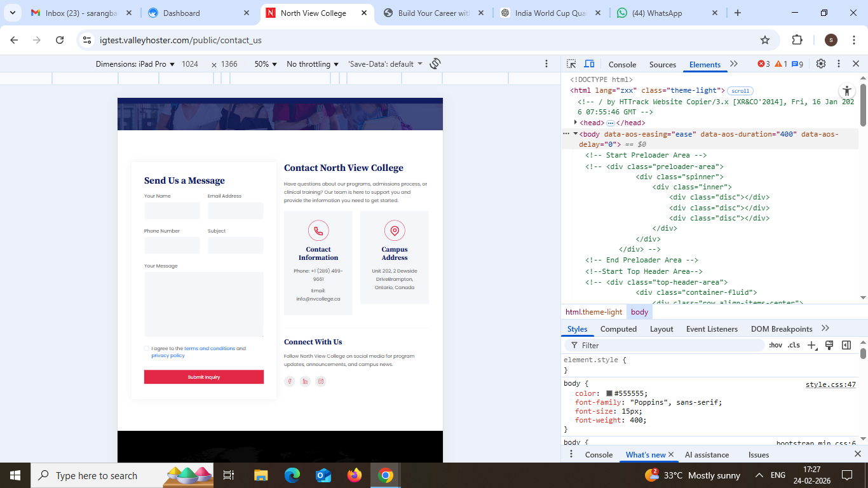This screenshot has width=868, height=488.
Task: Reload the current page
Action: click(60, 40)
